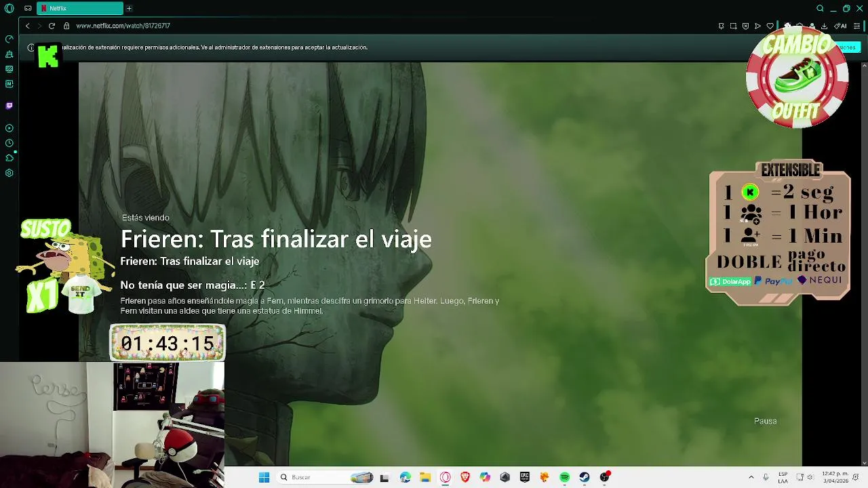
Task: Open browser Settings gear in sidebar
Action: point(9,173)
